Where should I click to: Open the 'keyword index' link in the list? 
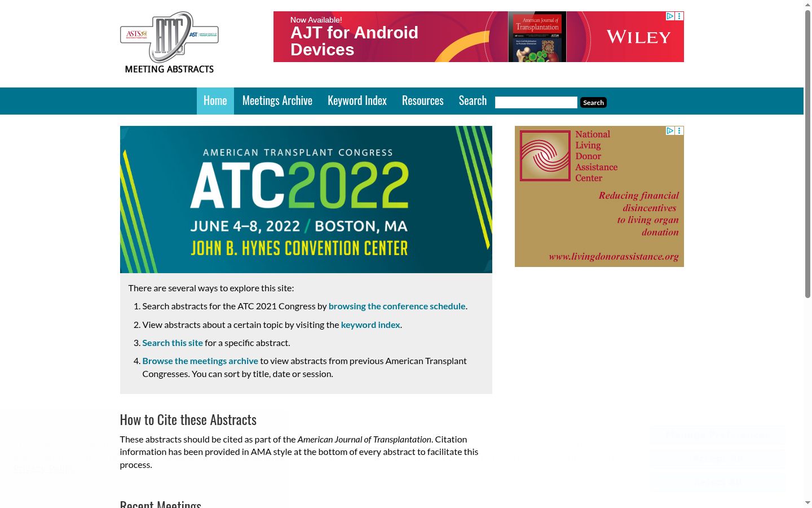pos(370,325)
